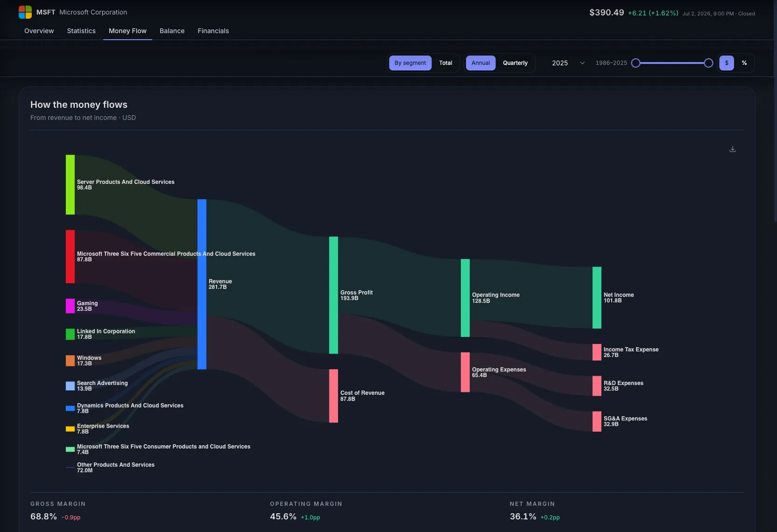Toggle the By segment view
Image resolution: width=777 pixels, height=532 pixels.
coord(410,63)
